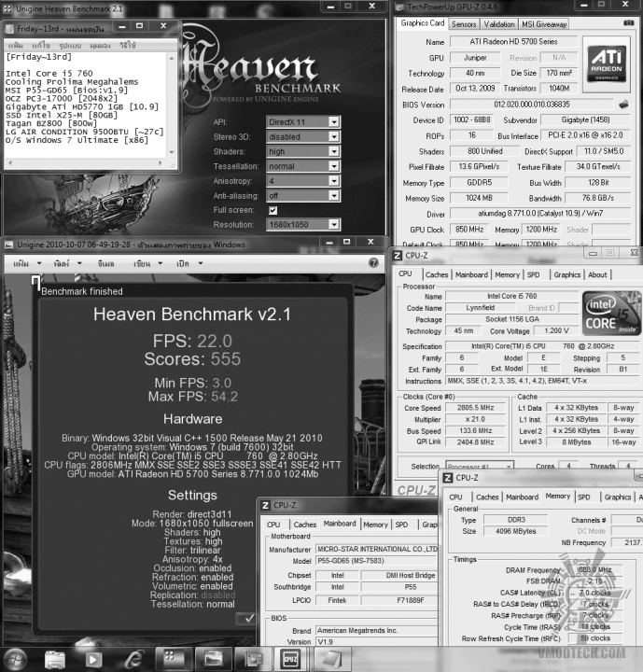
Task: Open the MSI Giveaway tab in GPU-Z
Action: 544,24
